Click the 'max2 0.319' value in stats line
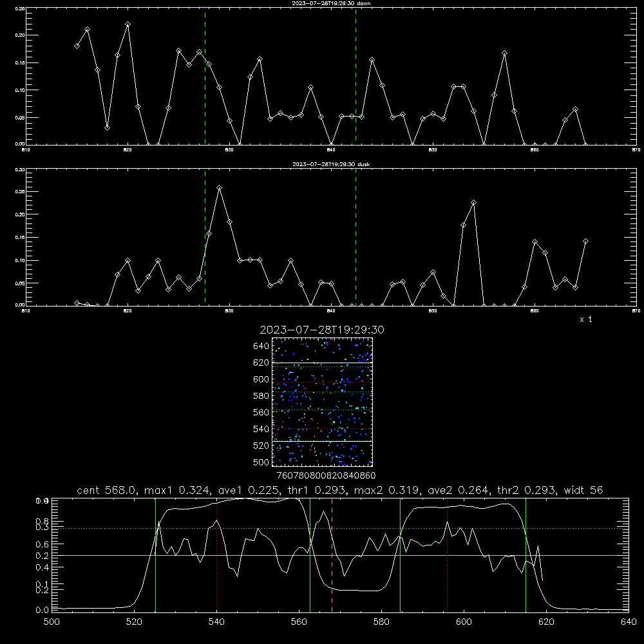Image resolution: width=644 pixels, height=644 pixels. point(388,490)
